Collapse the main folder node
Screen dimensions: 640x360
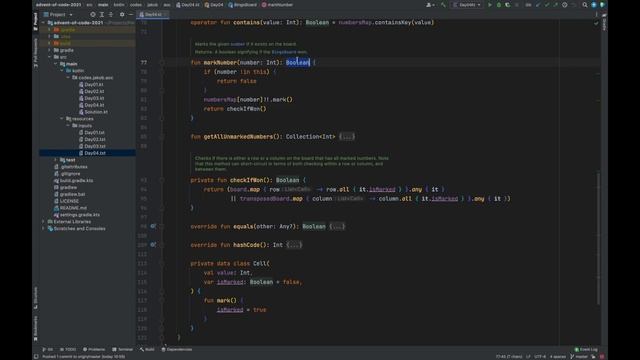click(x=56, y=64)
